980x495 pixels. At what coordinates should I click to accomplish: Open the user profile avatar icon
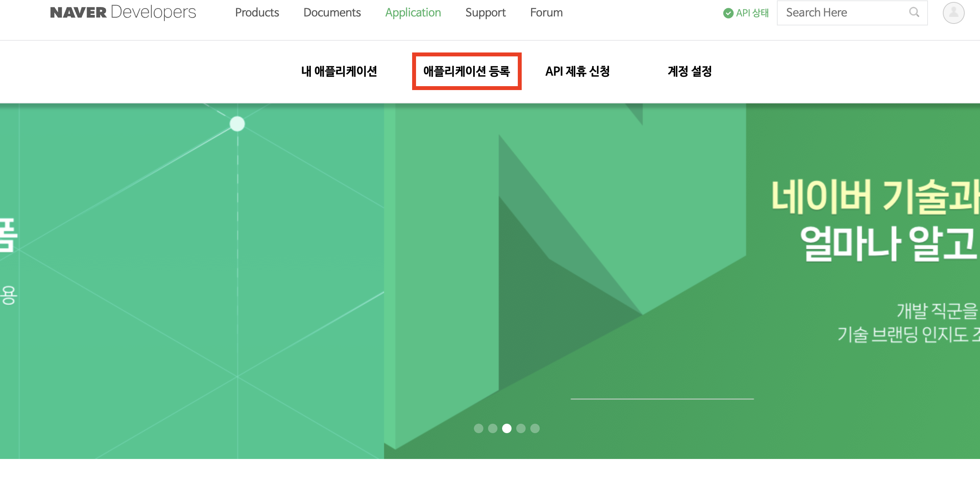[953, 13]
